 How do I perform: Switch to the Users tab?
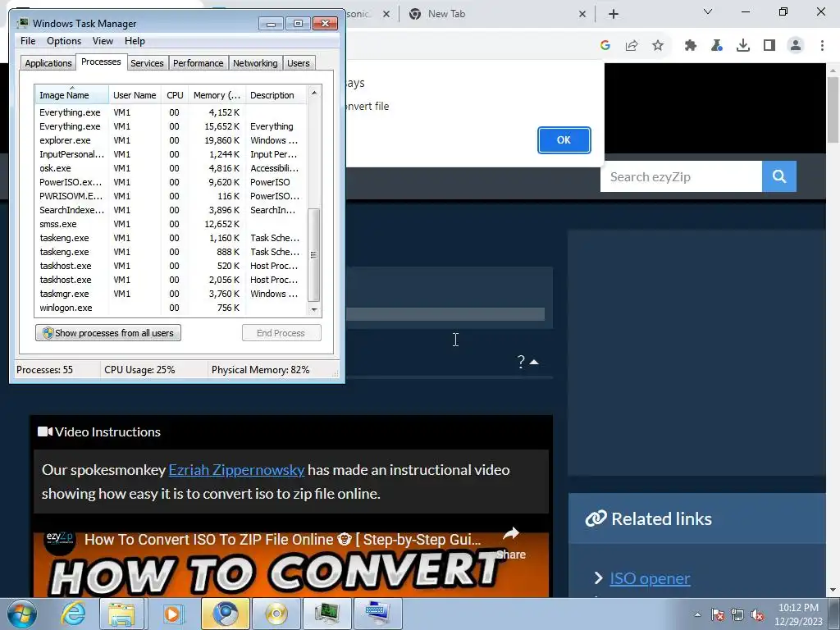298,63
